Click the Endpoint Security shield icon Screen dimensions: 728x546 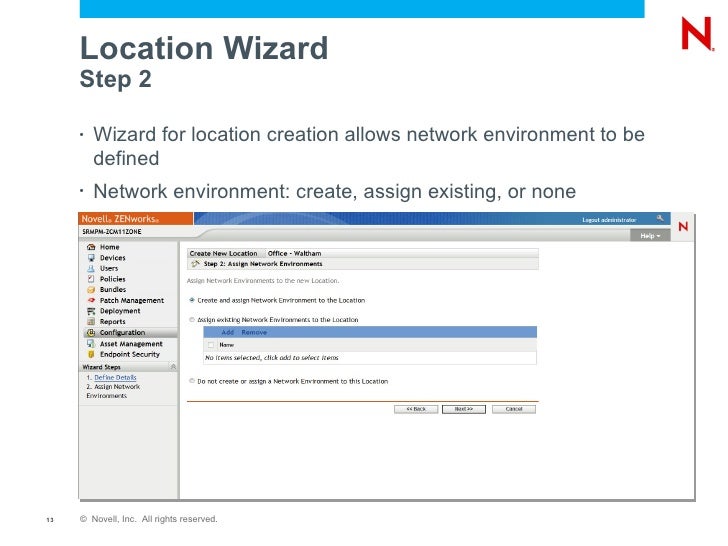tap(91, 354)
